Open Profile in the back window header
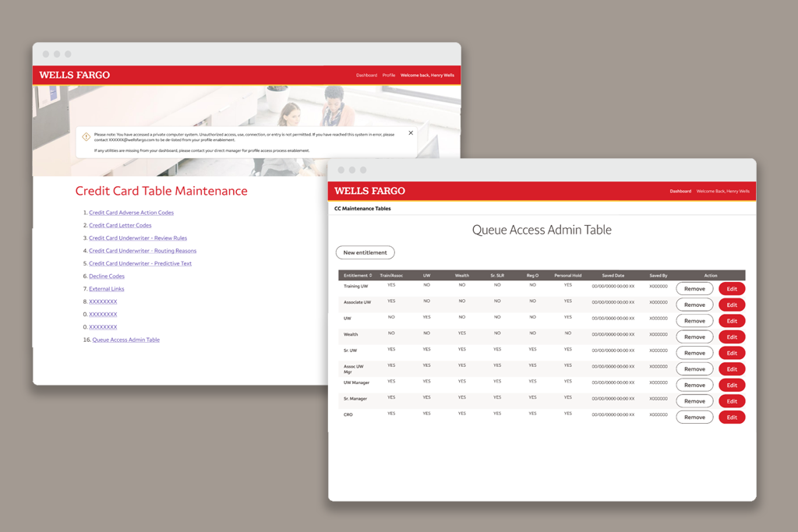The image size is (798, 532). pos(388,76)
